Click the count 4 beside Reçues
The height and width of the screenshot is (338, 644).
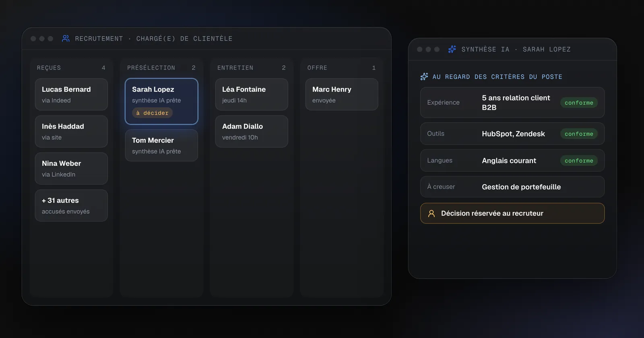(x=103, y=68)
